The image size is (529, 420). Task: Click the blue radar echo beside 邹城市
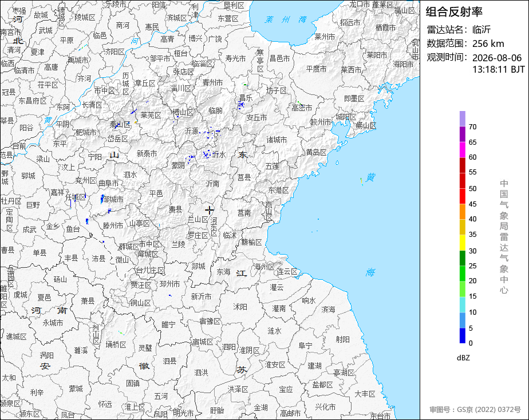[102, 199]
